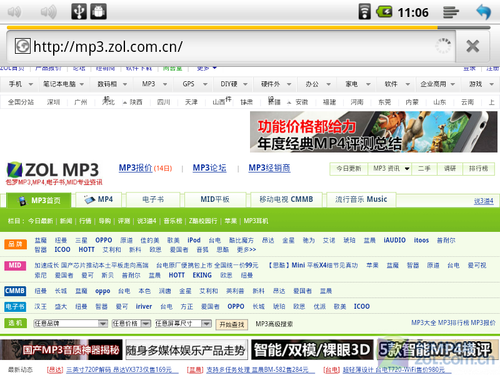Expand the GPS category dropdown arrow
The image size is (500, 375).
click(205, 84)
